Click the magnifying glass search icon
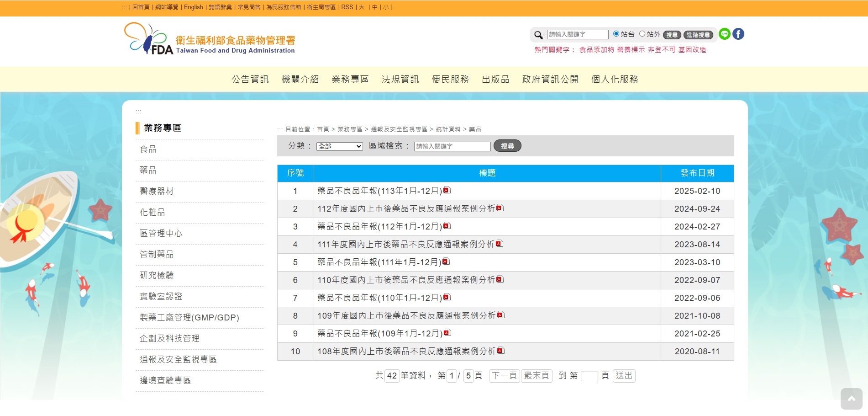 pos(538,35)
